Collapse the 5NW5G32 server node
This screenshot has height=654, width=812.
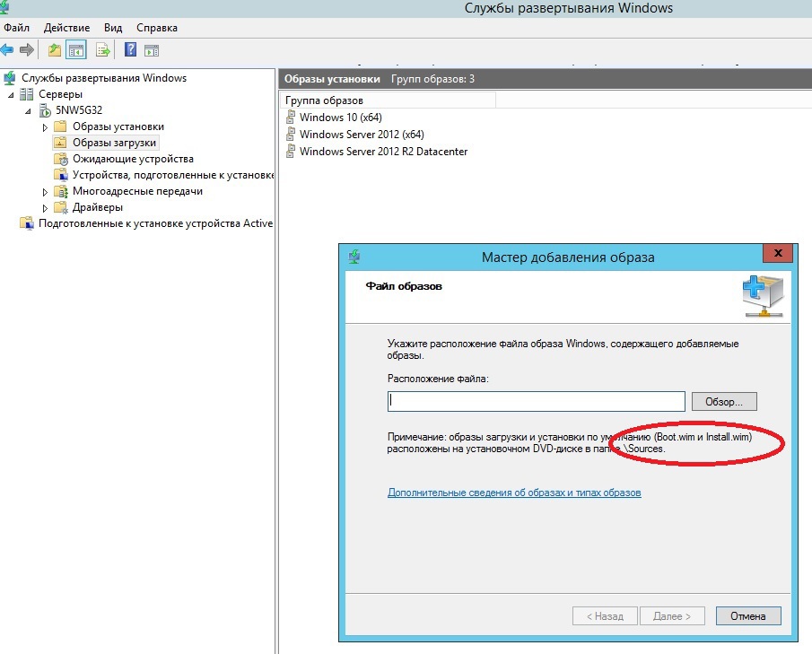click(28, 111)
